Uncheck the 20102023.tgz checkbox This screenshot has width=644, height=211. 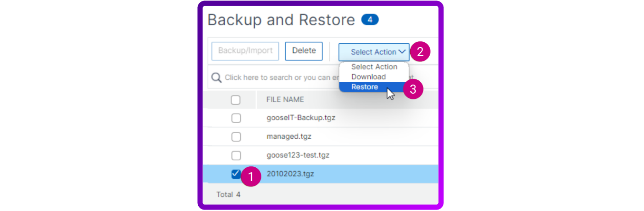coord(236,174)
